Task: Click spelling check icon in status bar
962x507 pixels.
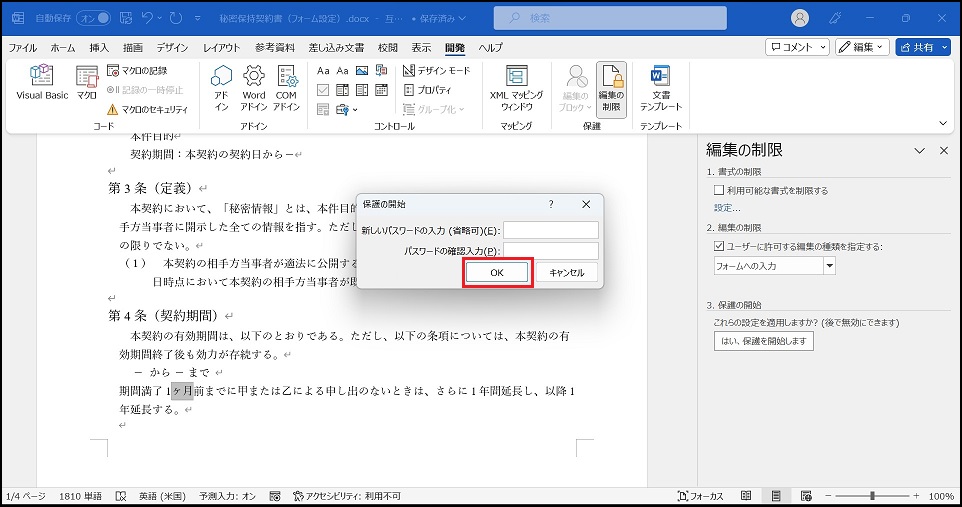Action: [121, 496]
